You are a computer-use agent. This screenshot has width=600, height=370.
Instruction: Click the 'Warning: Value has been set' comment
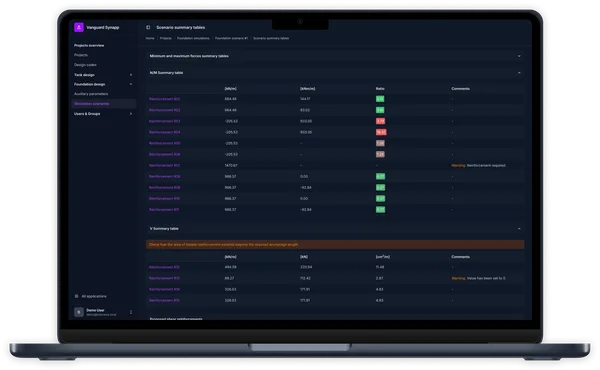click(x=478, y=278)
